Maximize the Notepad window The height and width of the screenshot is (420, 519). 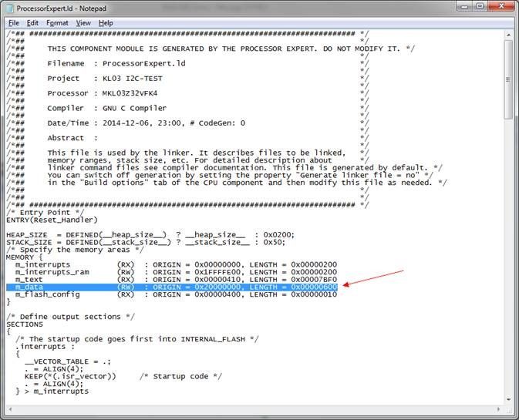click(x=480, y=6)
